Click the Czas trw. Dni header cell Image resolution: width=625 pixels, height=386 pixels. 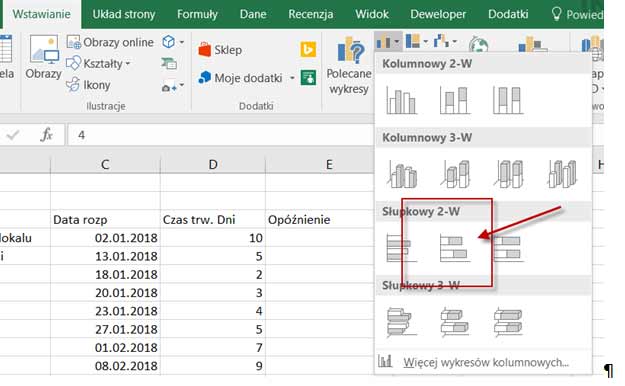pos(213,220)
